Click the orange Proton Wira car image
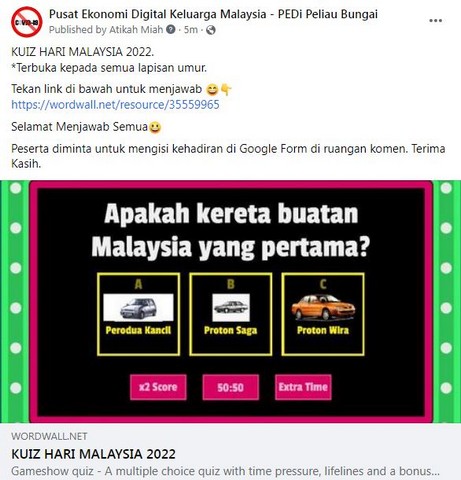Viewport: 461px width, 480px height. 323,307
